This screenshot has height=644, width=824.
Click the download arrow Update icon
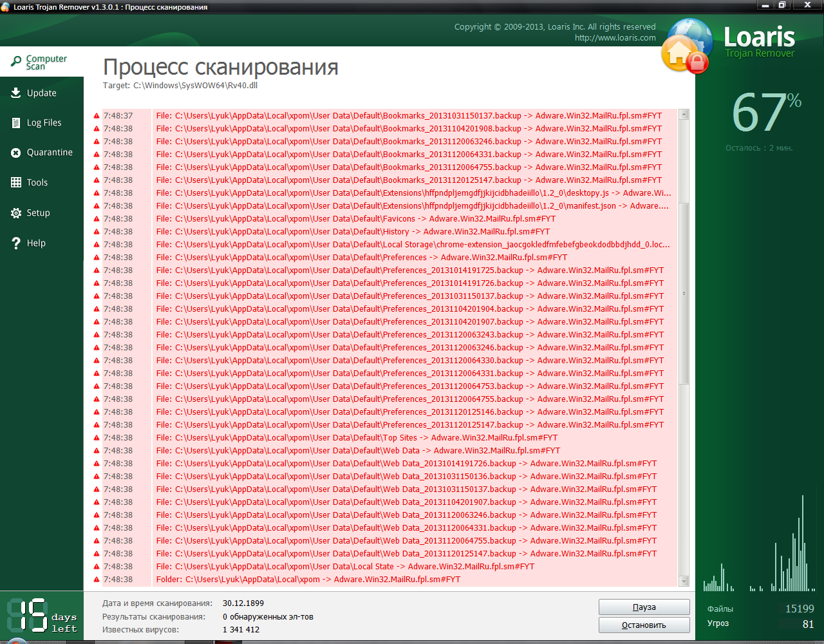tap(16, 93)
